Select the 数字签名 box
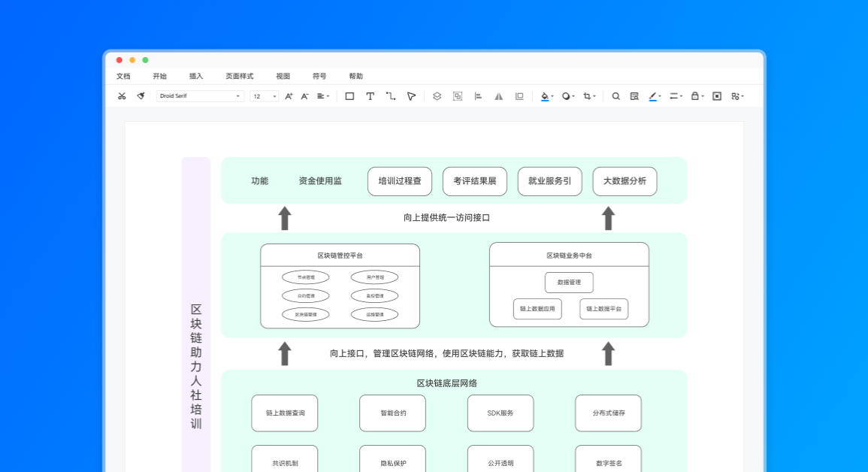The image size is (868, 472). point(609,459)
